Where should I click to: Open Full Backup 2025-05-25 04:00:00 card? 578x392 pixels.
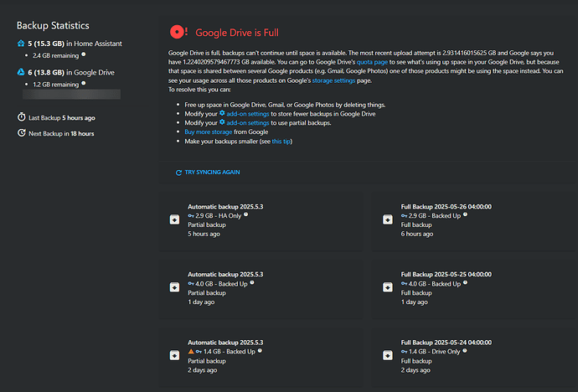pos(474,288)
